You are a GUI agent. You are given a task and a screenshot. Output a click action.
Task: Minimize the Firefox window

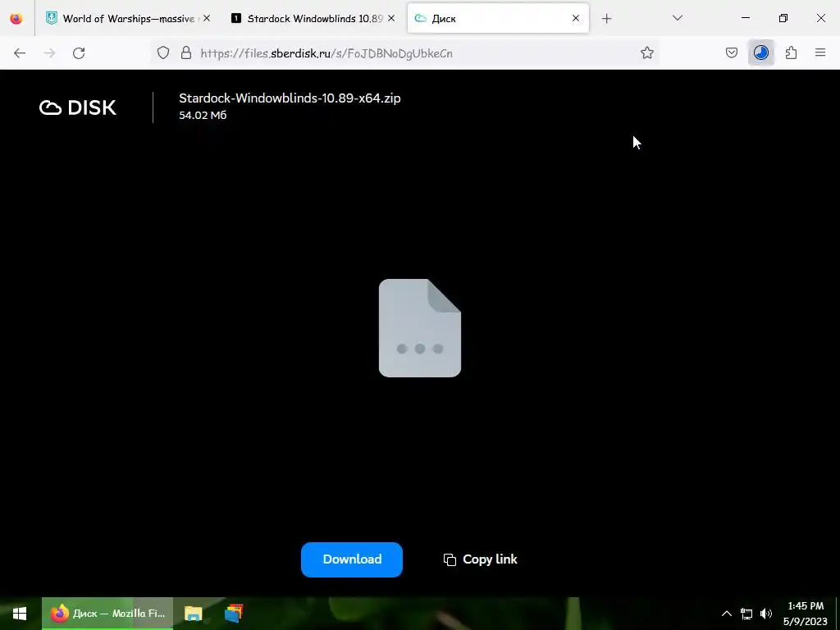tap(746, 18)
